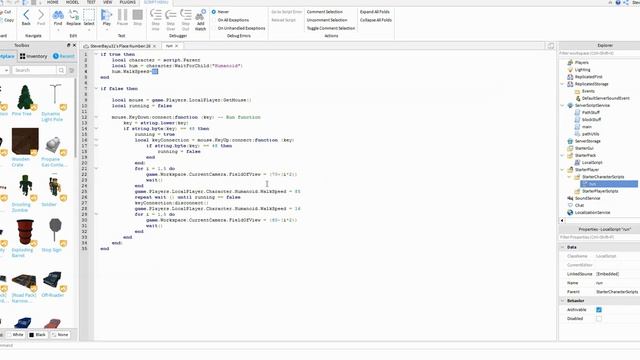The image size is (640, 360).
Task: Choose White background swatch in Toolbox
Action: click(16, 335)
